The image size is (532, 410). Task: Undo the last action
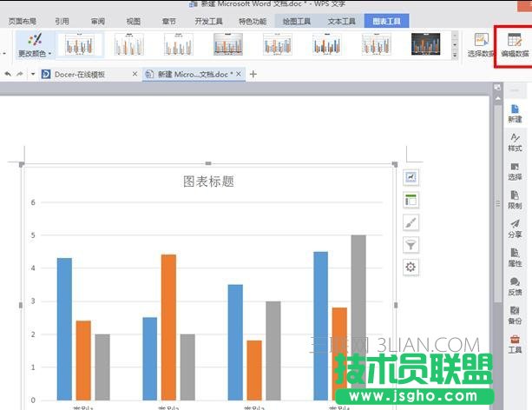point(8,74)
